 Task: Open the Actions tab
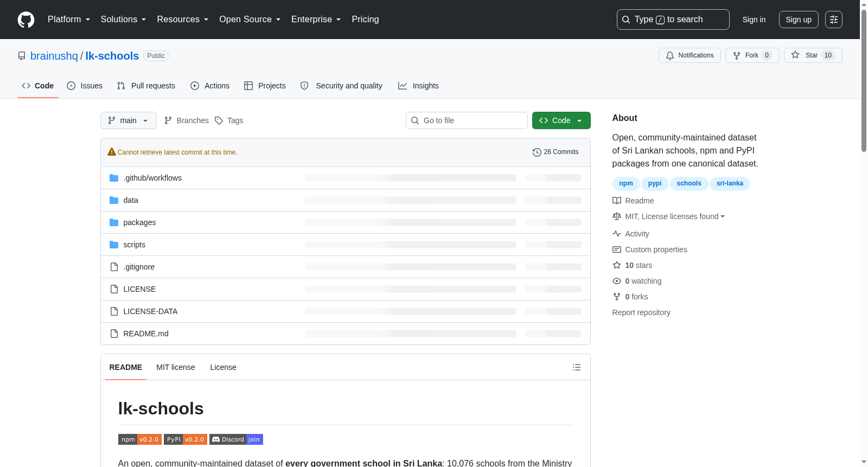coord(210,86)
